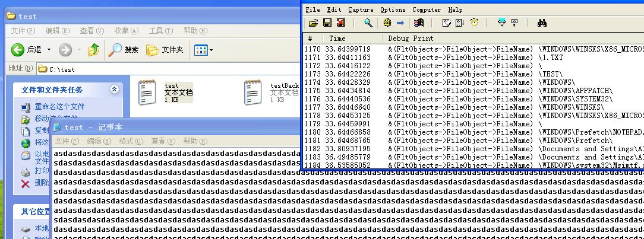Screen dimensions: 644x239
Task: Open Explorer's 帮助(H) menu
Action: tap(195, 31)
